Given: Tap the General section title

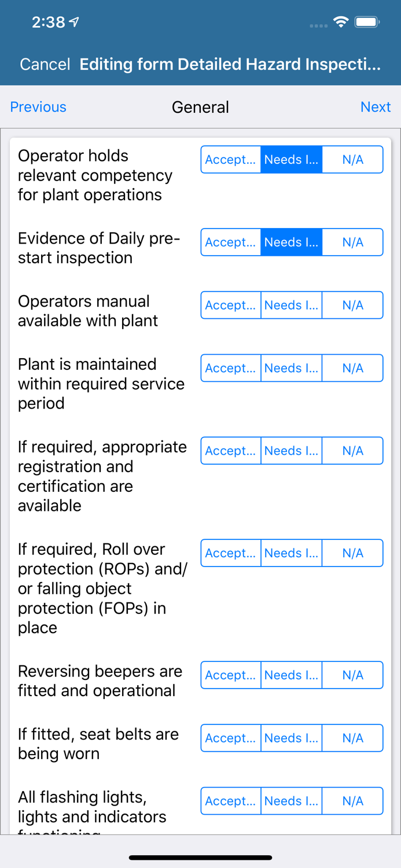Looking at the screenshot, I should click(x=200, y=107).
